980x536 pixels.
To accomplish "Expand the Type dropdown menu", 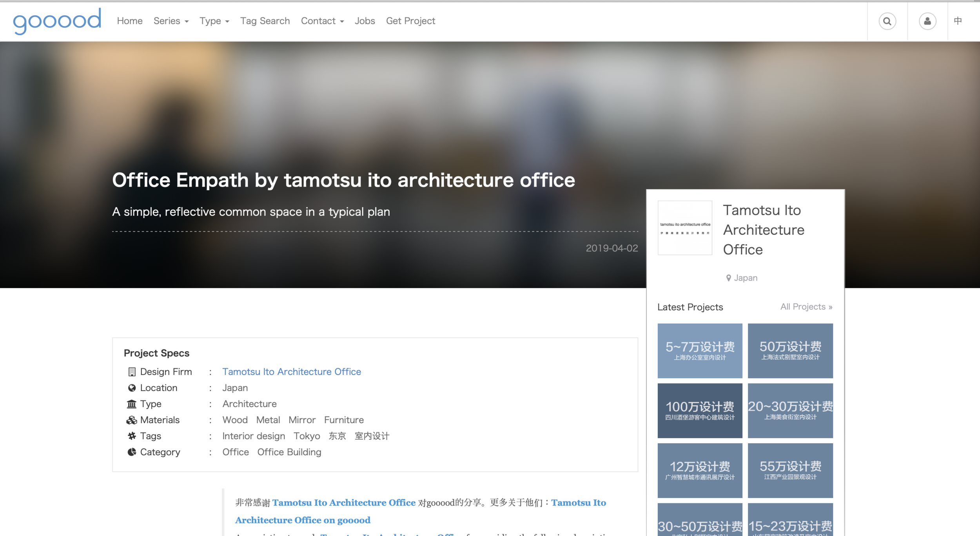I will [x=214, y=21].
